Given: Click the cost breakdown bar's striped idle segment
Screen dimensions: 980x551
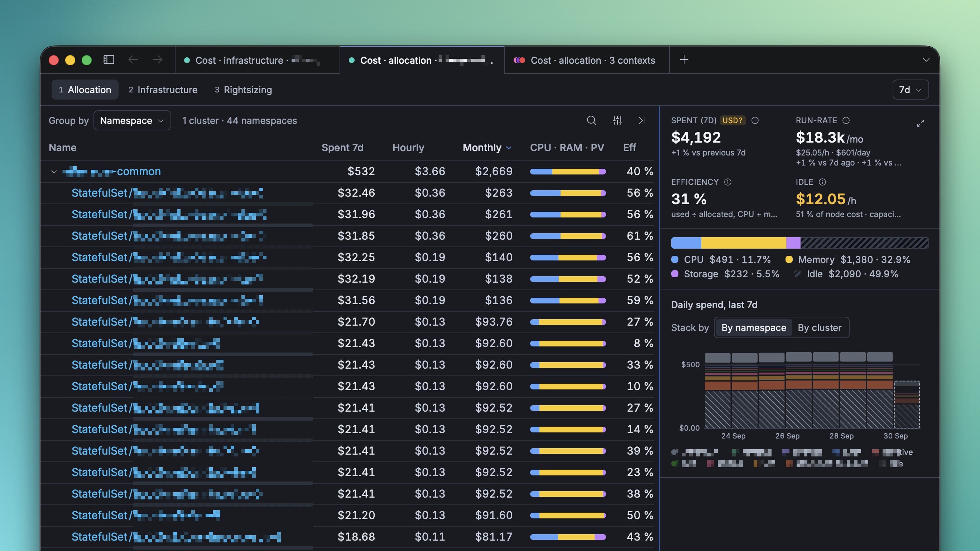Looking at the screenshot, I should 864,243.
